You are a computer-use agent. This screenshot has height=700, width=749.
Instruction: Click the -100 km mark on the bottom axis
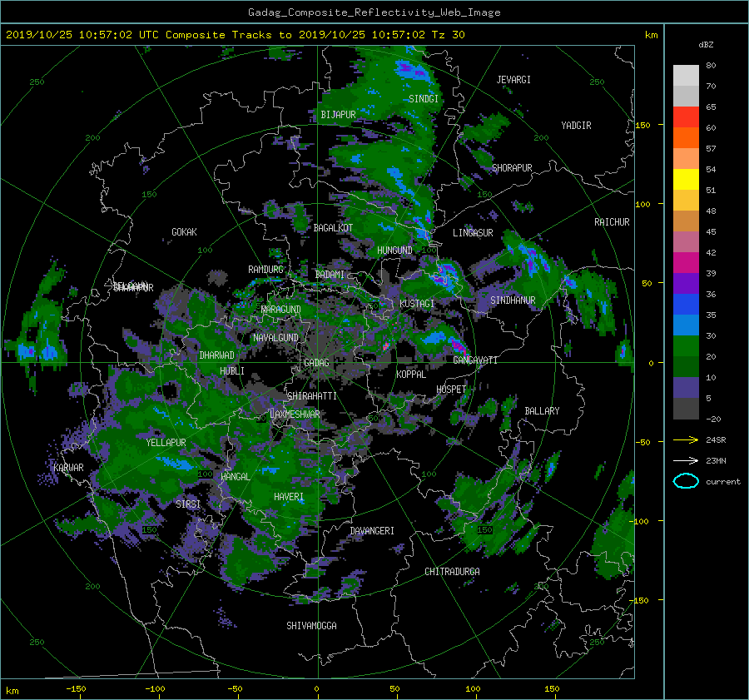156,689
